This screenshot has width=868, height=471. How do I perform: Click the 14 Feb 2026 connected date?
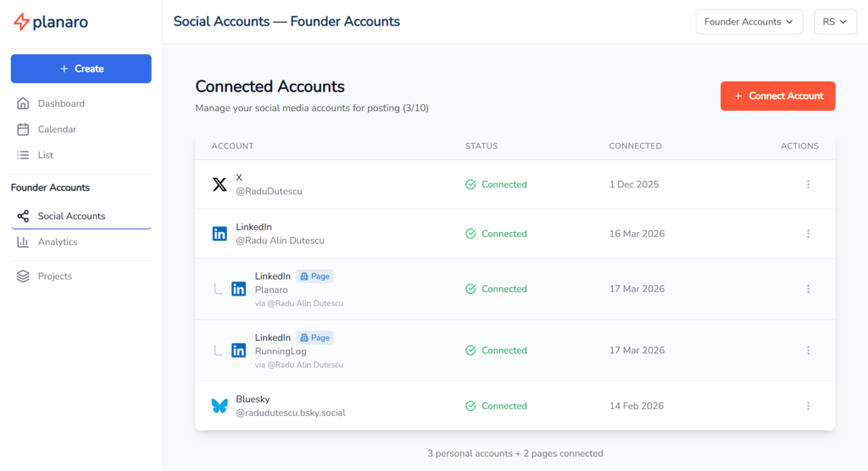pos(636,406)
